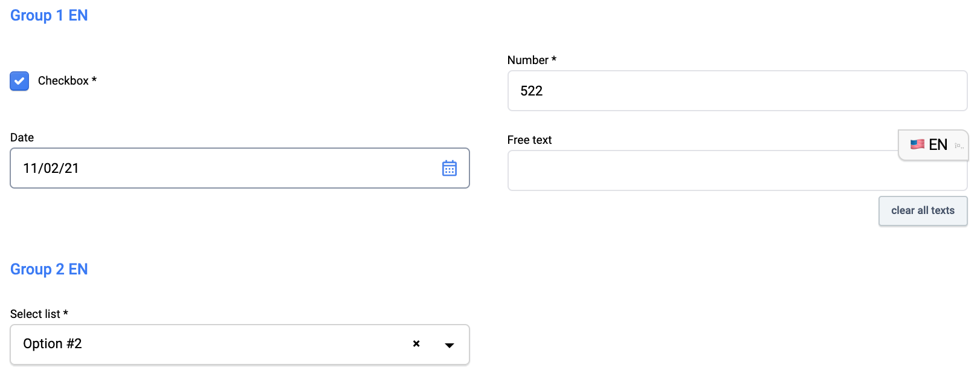Click the US flag icon
The image size is (980, 376).
(x=917, y=144)
